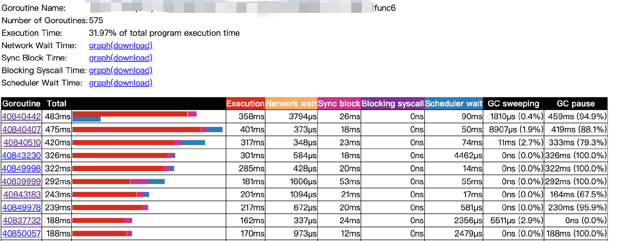Open goroutine 40840442 trace link

21,116
